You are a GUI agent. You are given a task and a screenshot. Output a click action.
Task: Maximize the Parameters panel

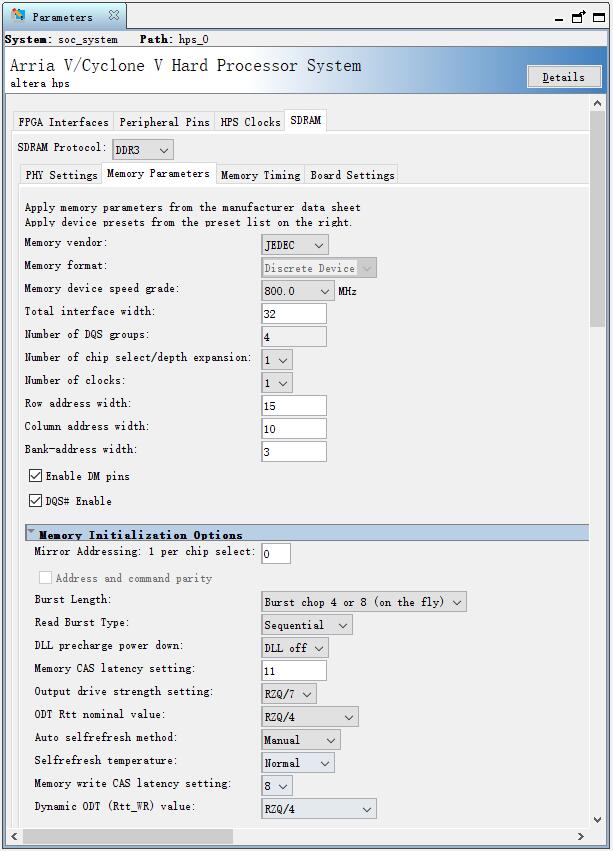pyautogui.click(x=599, y=17)
